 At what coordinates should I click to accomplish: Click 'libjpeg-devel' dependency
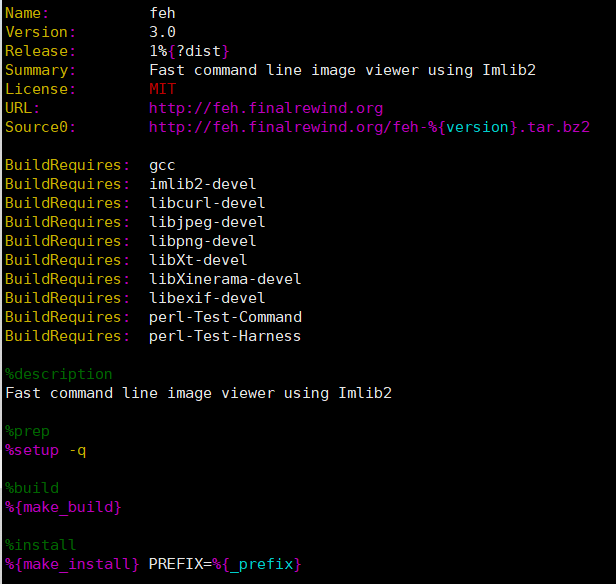[x=207, y=222]
